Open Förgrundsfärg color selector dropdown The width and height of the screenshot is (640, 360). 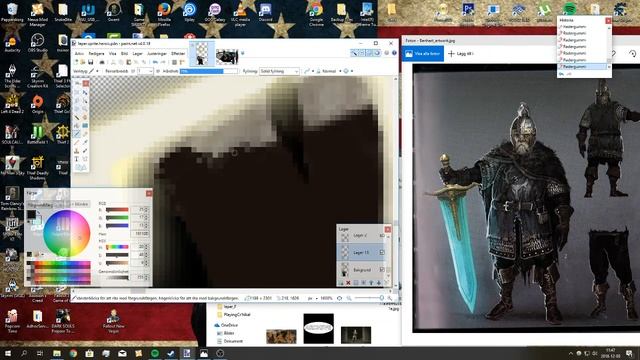[x=46, y=204]
